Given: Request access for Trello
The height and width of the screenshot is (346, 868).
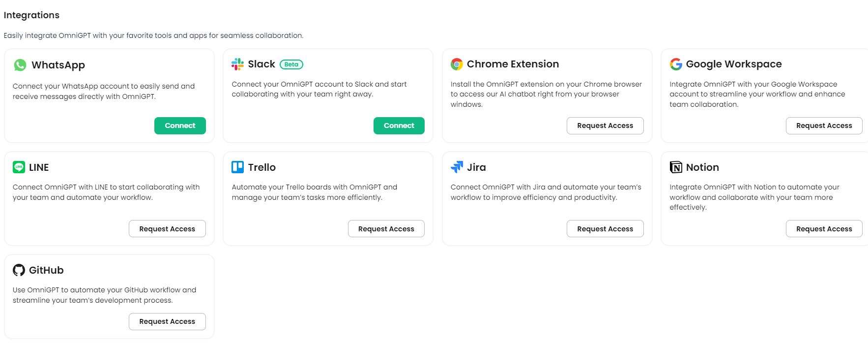Looking at the screenshot, I should (386, 229).
